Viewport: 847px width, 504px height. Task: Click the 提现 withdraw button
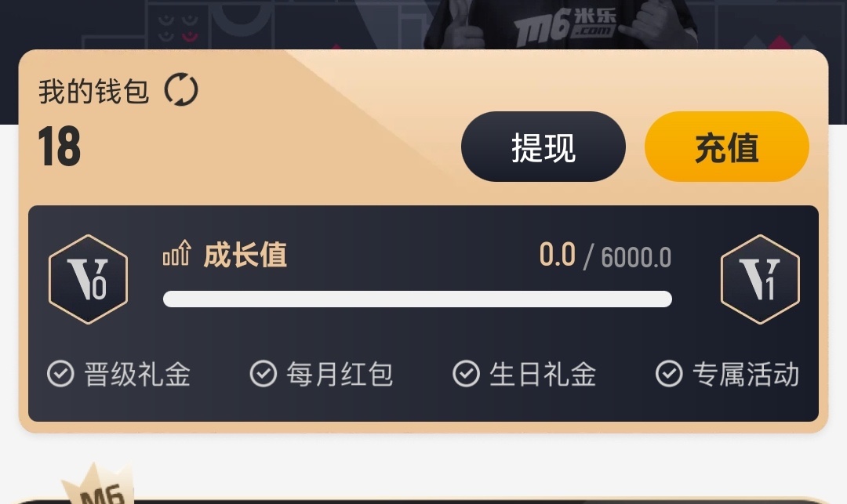(x=543, y=147)
